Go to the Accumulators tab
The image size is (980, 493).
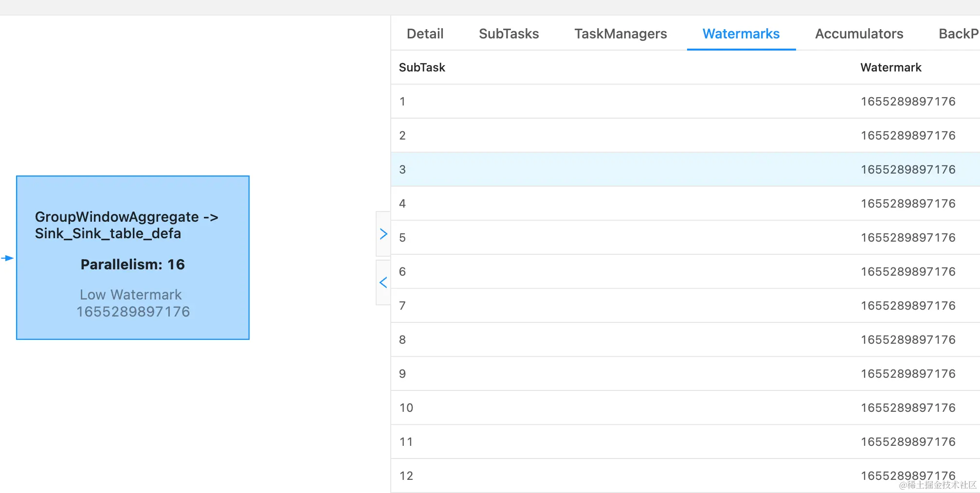point(859,34)
